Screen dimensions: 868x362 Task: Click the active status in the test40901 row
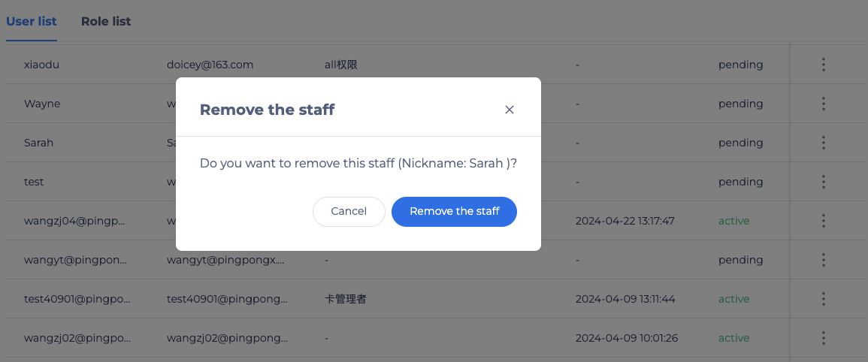click(x=733, y=299)
